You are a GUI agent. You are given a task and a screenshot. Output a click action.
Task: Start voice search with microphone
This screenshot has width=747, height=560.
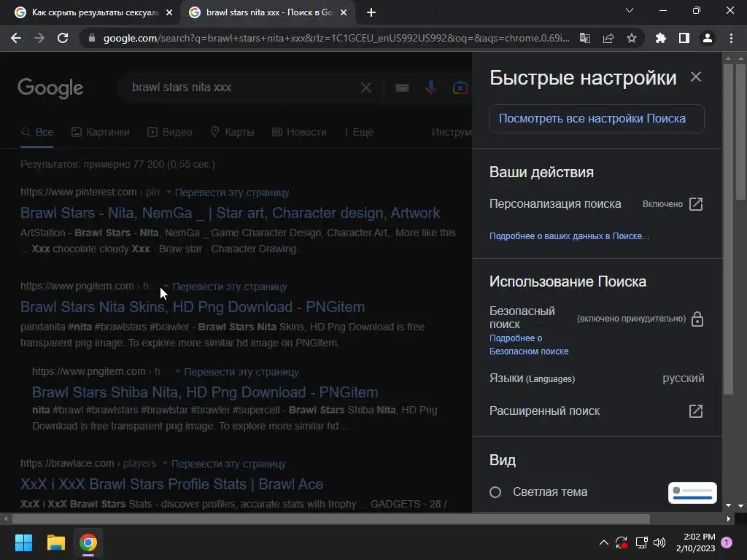[x=430, y=87]
